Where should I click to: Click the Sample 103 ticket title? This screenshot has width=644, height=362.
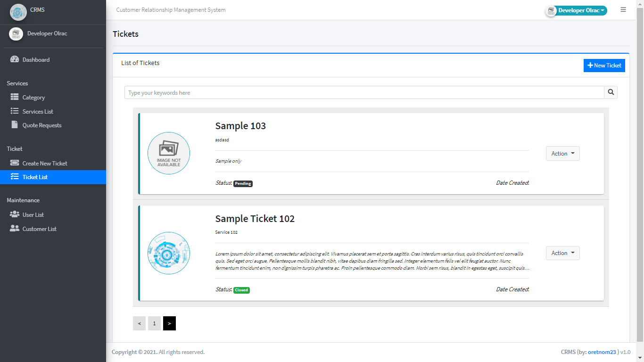pyautogui.click(x=240, y=126)
